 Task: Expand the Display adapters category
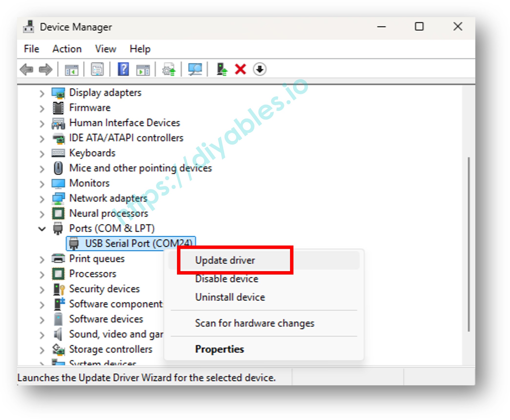[x=42, y=93]
